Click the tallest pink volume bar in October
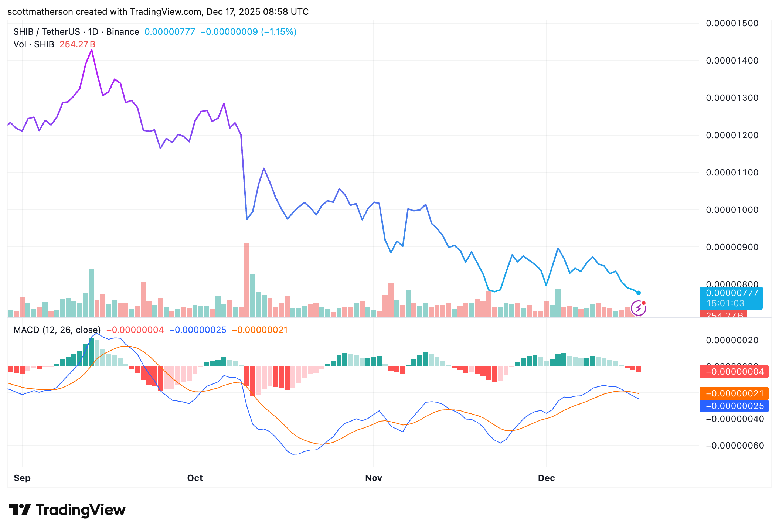779x532 pixels. pos(247,279)
